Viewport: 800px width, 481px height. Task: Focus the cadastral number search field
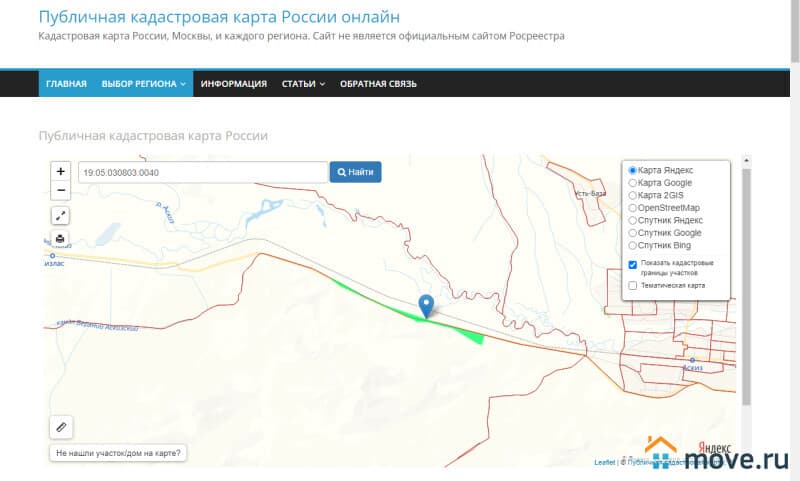[203, 172]
